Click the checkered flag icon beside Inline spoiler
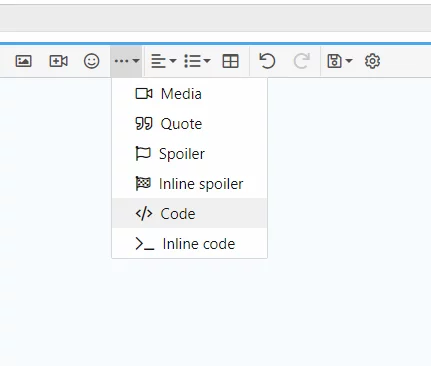The width and height of the screenshot is (431, 366). click(x=143, y=184)
